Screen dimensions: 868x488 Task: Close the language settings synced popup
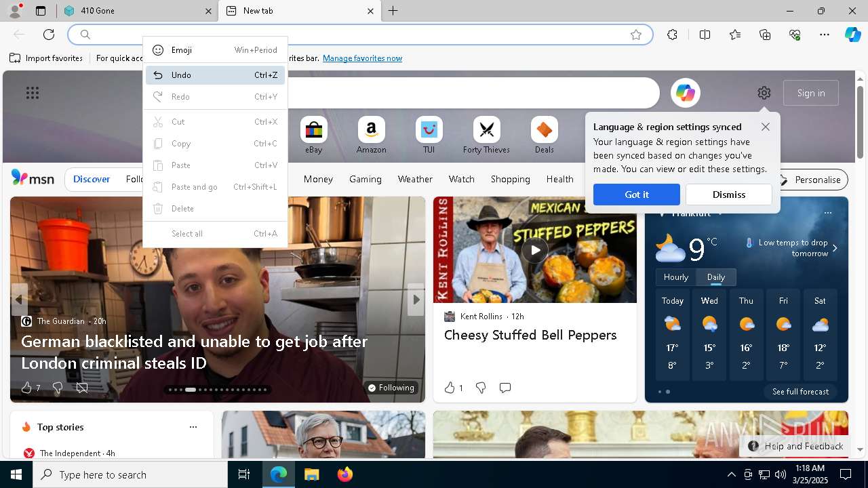765,127
